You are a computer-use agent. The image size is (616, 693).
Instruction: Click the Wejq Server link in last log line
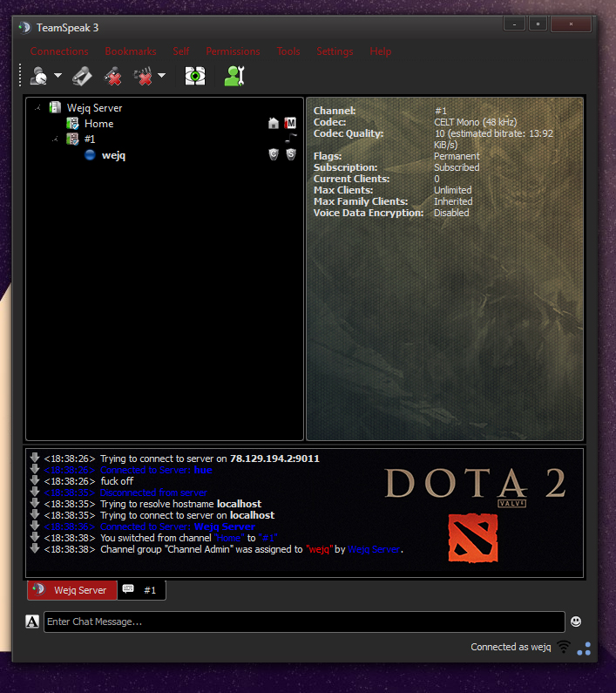click(x=374, y=549)
